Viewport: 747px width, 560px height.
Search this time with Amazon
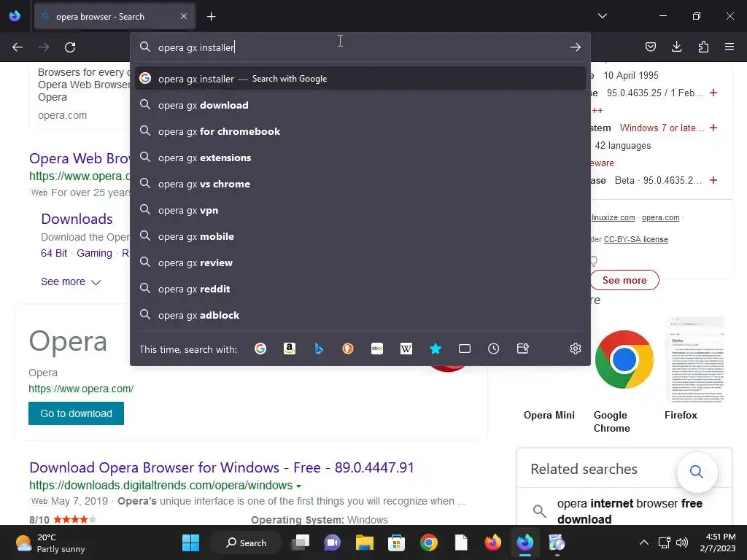coord(289,349)
